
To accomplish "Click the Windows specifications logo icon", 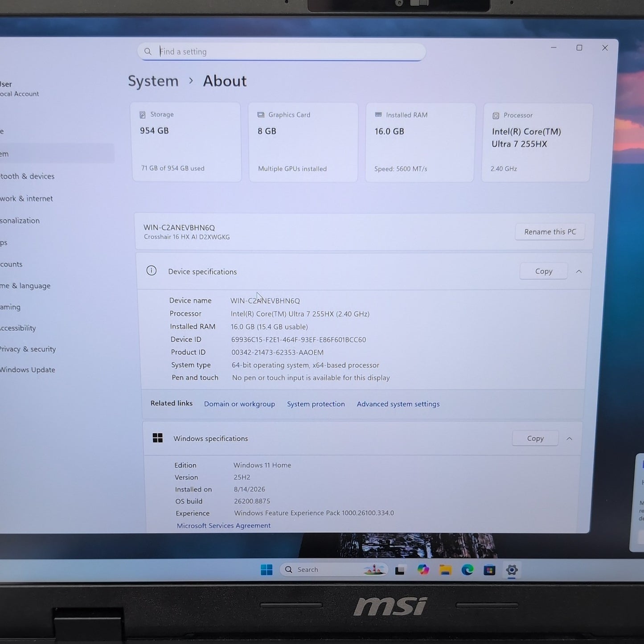I will [x=158, y=438].
